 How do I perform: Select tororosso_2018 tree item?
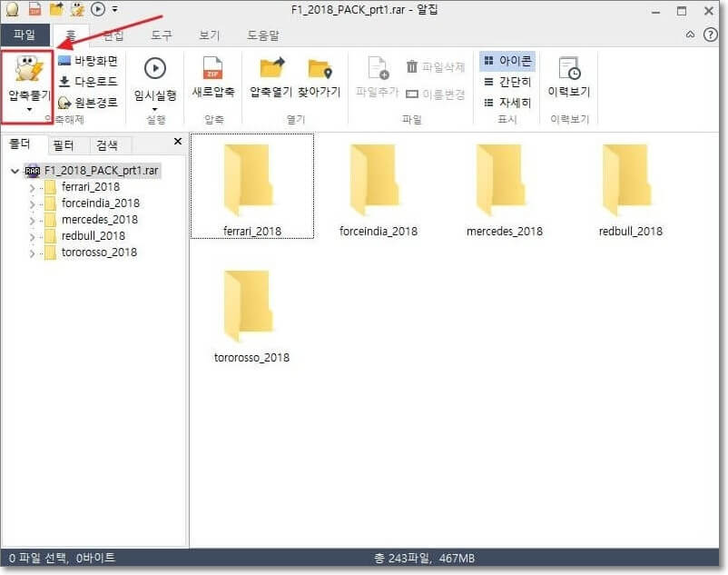(x=99, y=253)
